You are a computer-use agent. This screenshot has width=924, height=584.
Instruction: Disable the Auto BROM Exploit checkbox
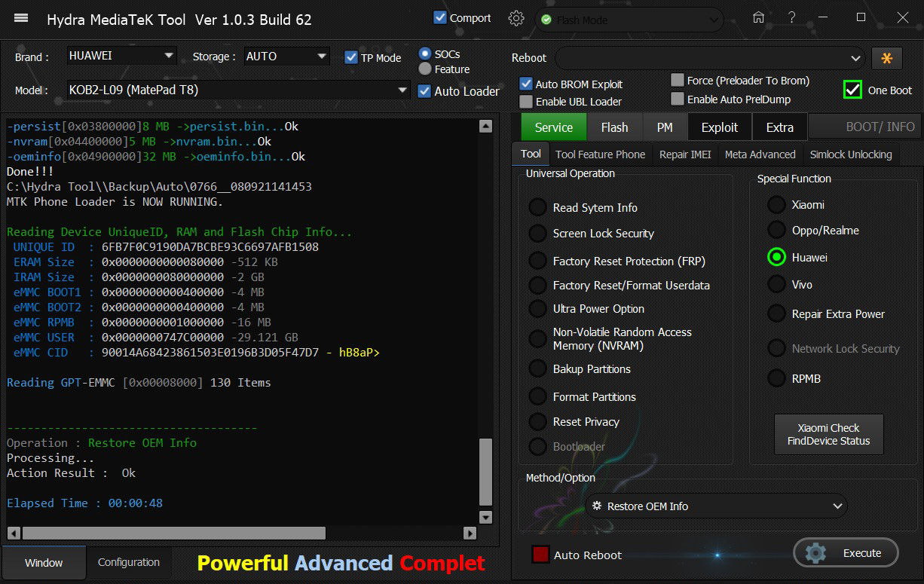tap(526, 84)
